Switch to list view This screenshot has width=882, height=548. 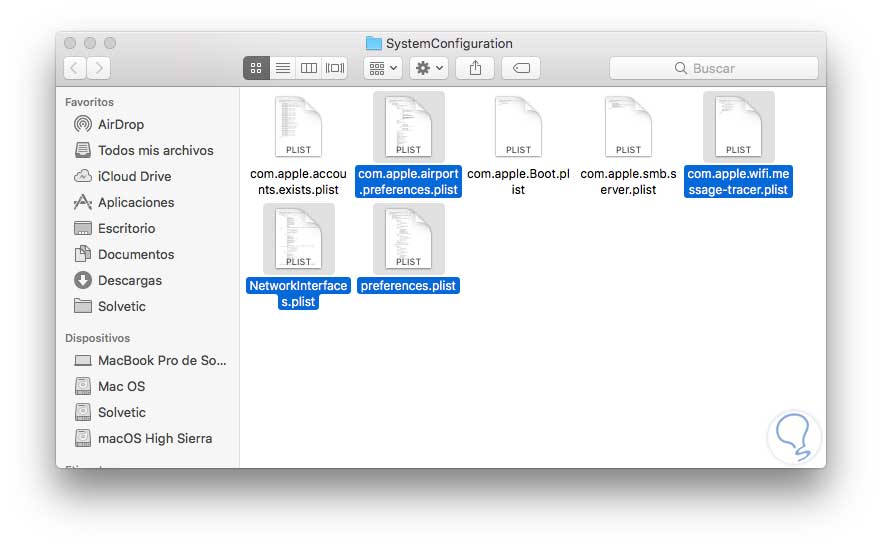[282, 68]
